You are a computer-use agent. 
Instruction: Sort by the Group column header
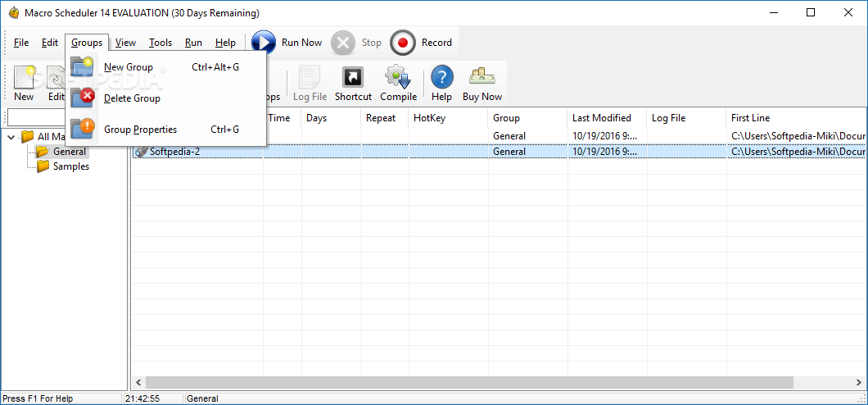[x=527, y=118]
